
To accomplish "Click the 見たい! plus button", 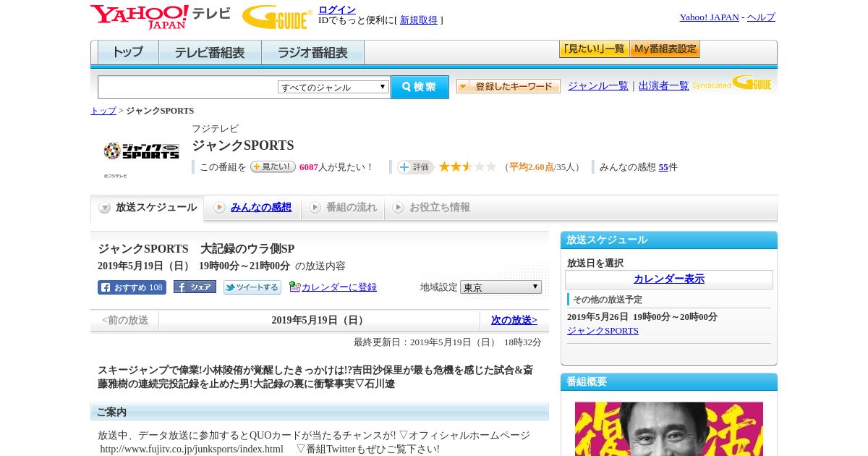I will tap(273, 166).
